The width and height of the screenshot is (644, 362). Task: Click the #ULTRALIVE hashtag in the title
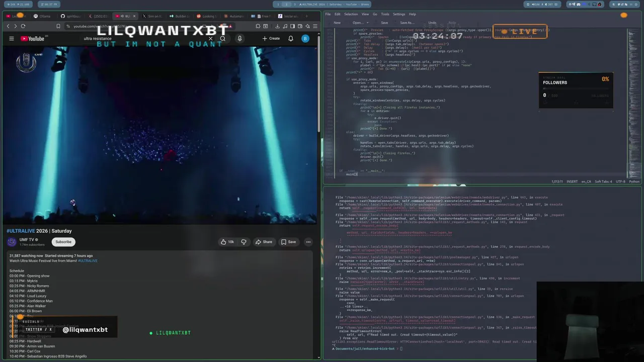(x=21, y=231)
